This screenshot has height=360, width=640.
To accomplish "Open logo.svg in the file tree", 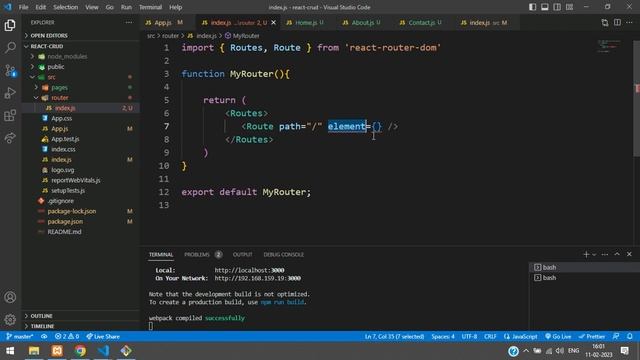I will coord(81,170).
